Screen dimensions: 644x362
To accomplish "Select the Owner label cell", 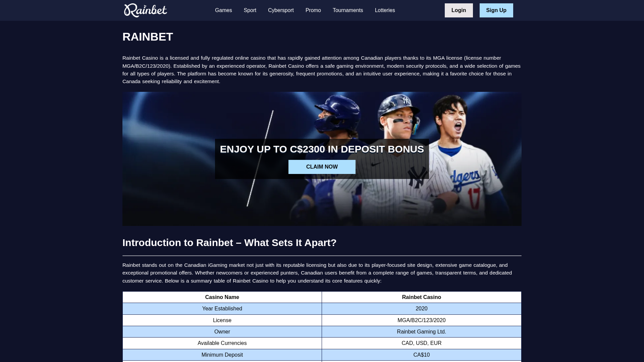I will tap(222, 332).
